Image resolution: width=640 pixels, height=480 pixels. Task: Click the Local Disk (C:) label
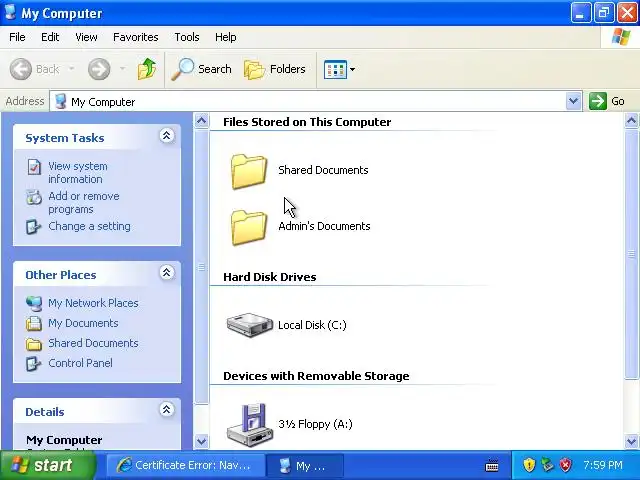pyautogui.click(x=312, y=325)
